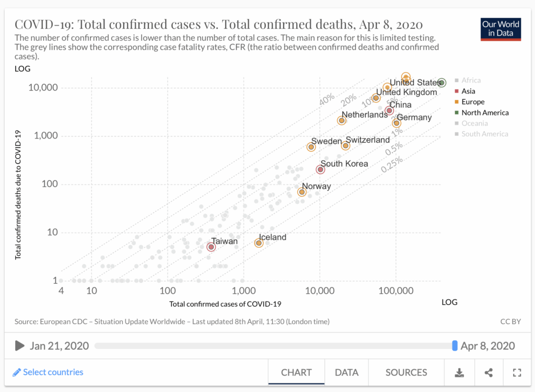The width and height of the screenshot is (535, 392).
Task: Open the Select countries link
Action: click(53, 372)
